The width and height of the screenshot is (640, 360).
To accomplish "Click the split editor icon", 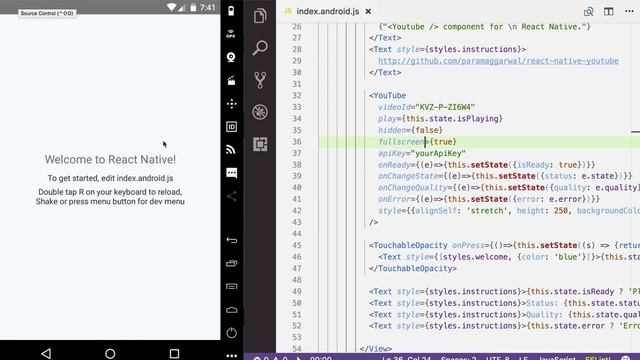I will pyautogui.click(x=609, y=11).
